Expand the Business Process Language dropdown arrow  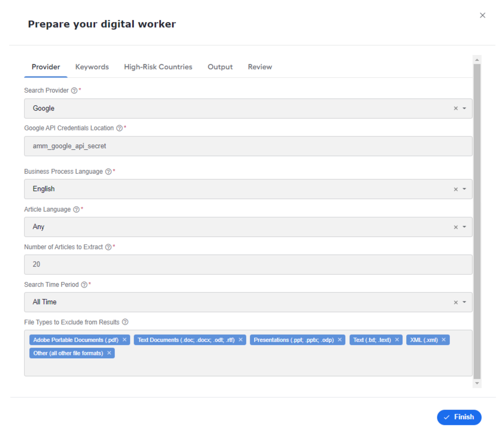coord(464,189)
